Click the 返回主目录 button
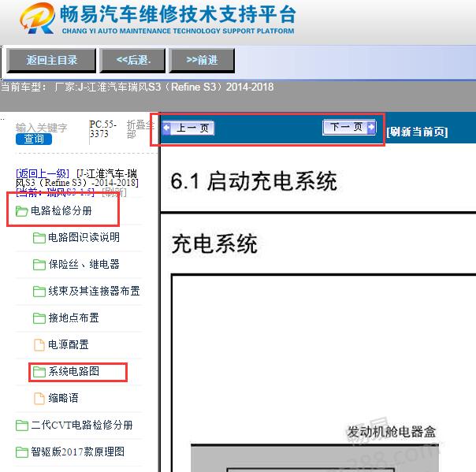This screenshot has height=472, width=476. point(51,61)
